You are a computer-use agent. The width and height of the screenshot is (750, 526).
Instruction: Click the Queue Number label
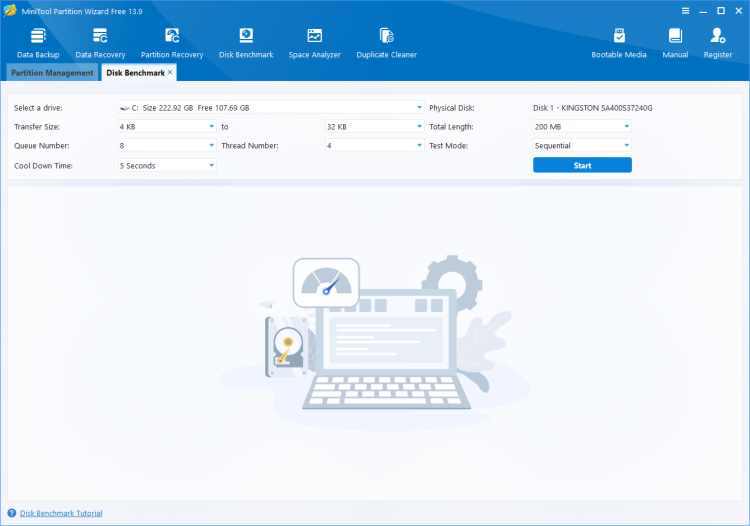pyautogui.click(x=42, y=146)
